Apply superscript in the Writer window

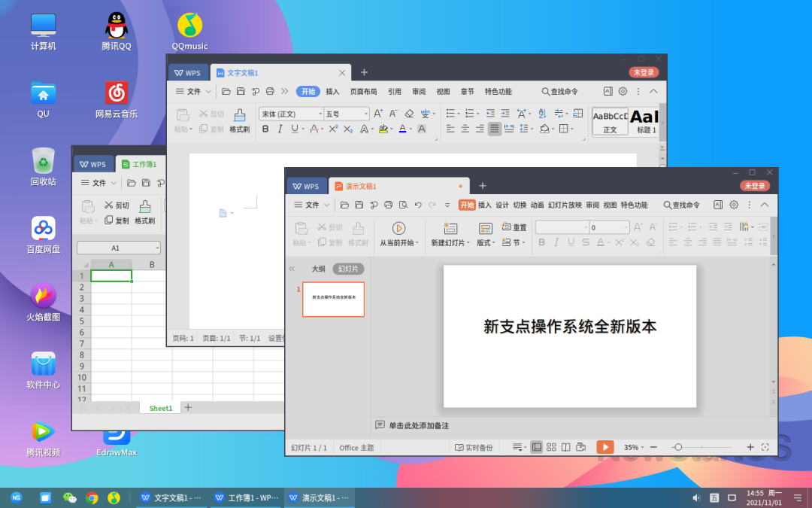click(x=333, y=129)
